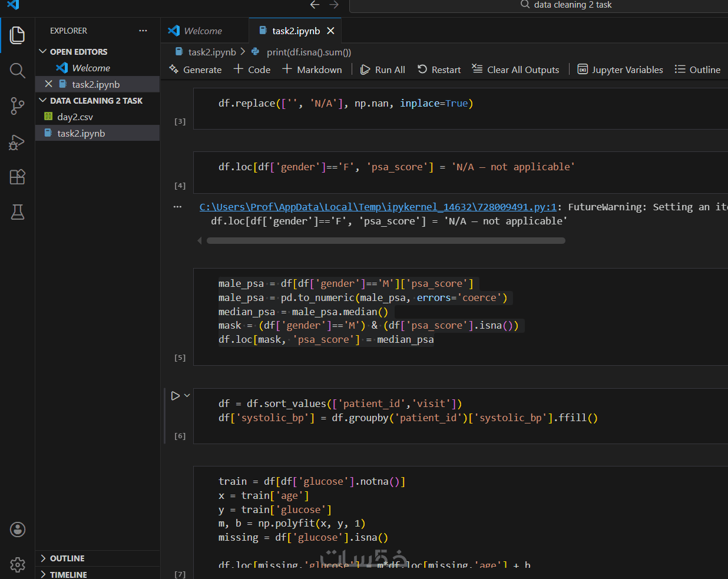Click the output horizontal scrollbar

coord(386,240)
